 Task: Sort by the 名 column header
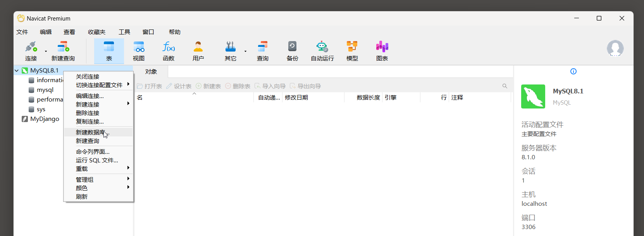click(x=194, y=98)
